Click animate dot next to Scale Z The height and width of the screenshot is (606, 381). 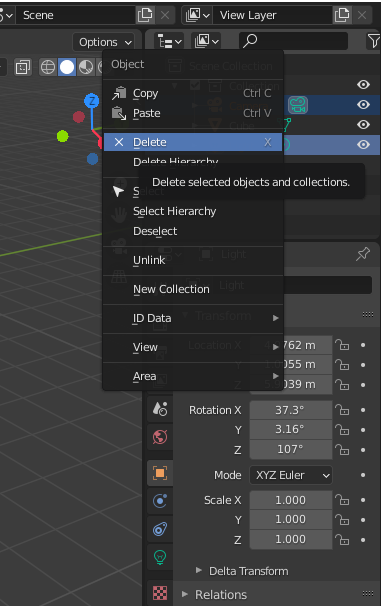[x=363, y=540]
